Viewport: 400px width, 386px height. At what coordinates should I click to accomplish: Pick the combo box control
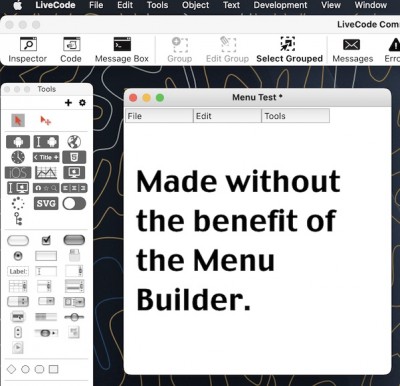click(x=74, y=302)
